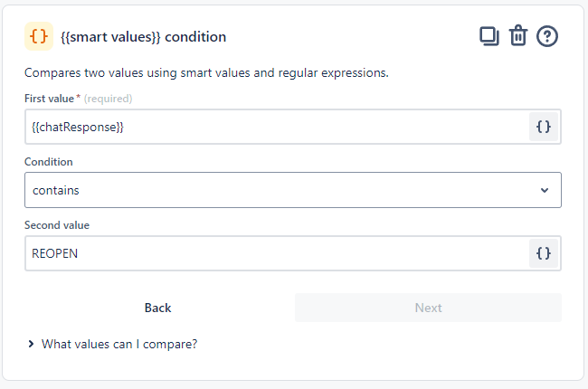Click the orange smart values condition icon
Image resolution: width=588 pixels, height=389 pixels.
click(39, 36)
